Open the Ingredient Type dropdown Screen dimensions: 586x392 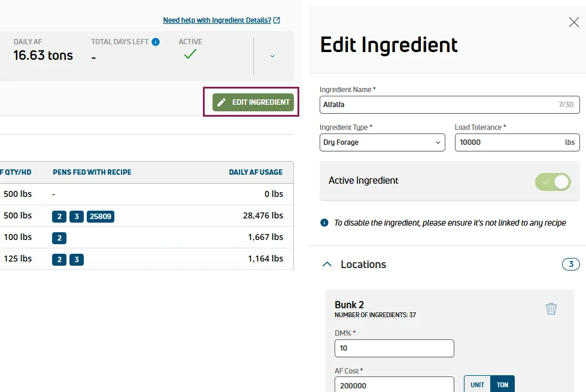(x=382, y=142)
